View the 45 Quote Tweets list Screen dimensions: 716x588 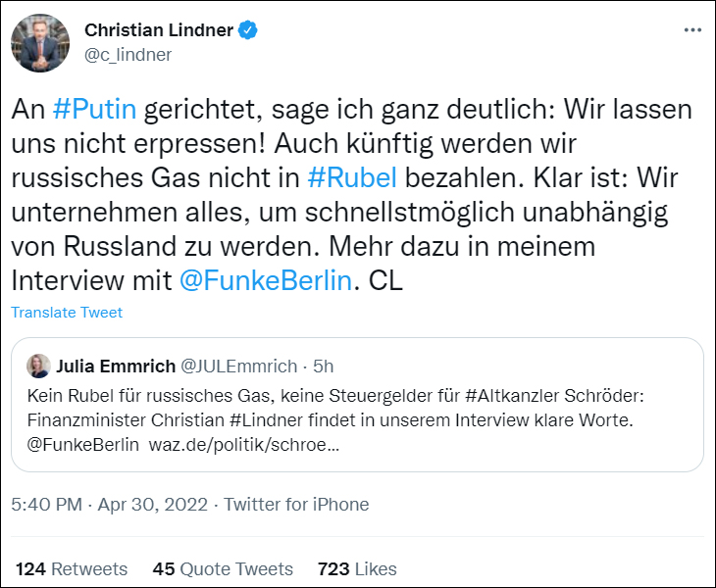[223, 568]
